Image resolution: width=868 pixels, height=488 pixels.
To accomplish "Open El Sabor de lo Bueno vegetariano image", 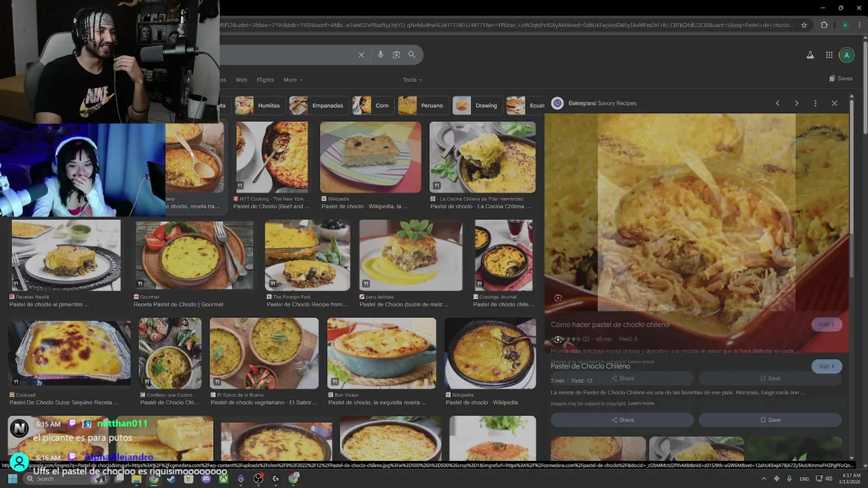I will click(x=264, y=353).
